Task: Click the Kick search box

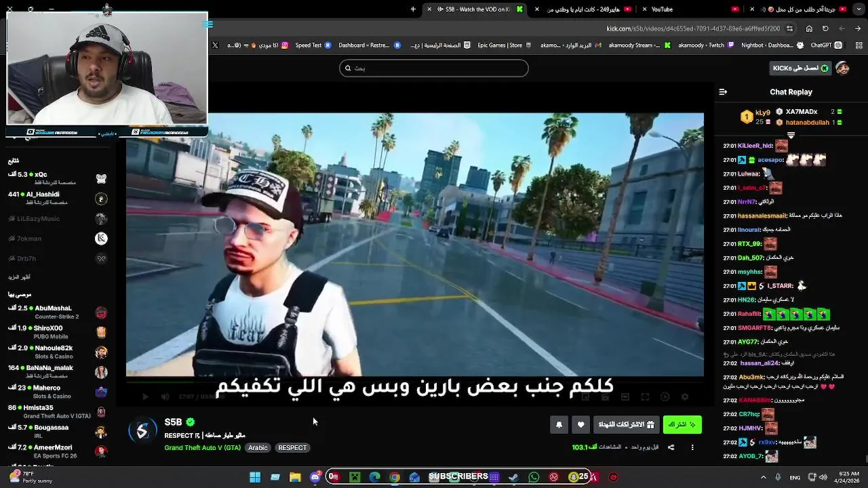Action: (434, 68)
